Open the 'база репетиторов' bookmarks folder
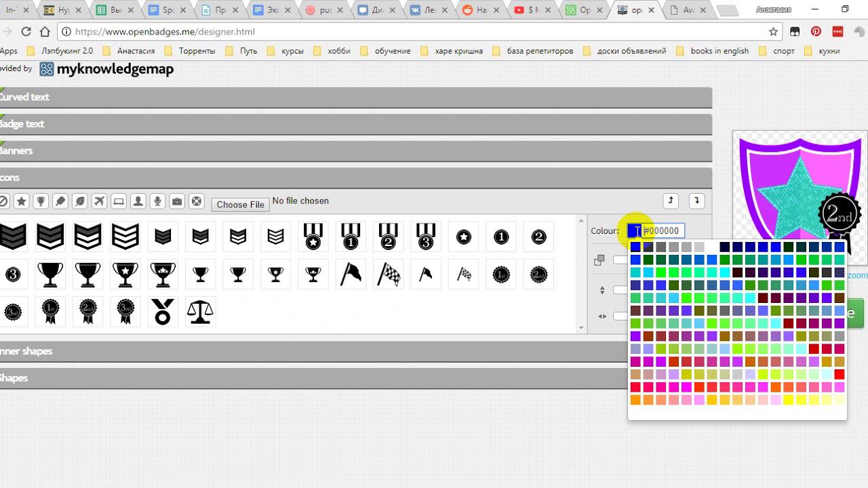Image resolution: width=868 pixels, height=488 pixels. (533, 51)
